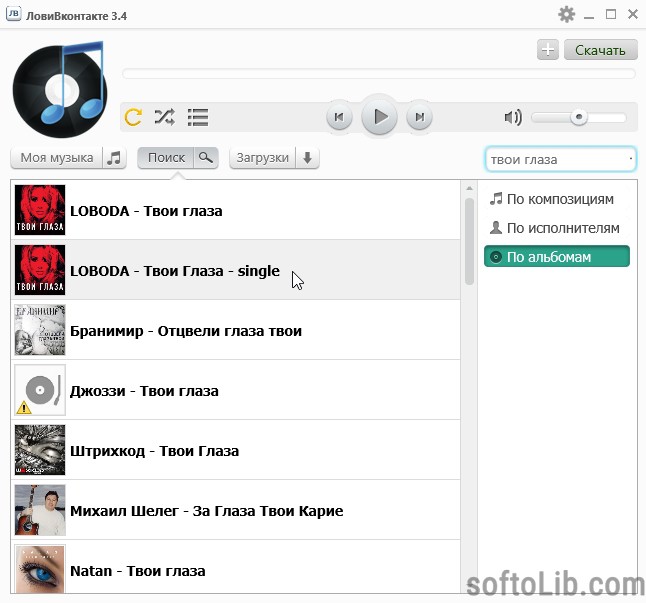Click Джоззи missing cover placeholder icon
The image size is (646, 603).
pos(40,390)
